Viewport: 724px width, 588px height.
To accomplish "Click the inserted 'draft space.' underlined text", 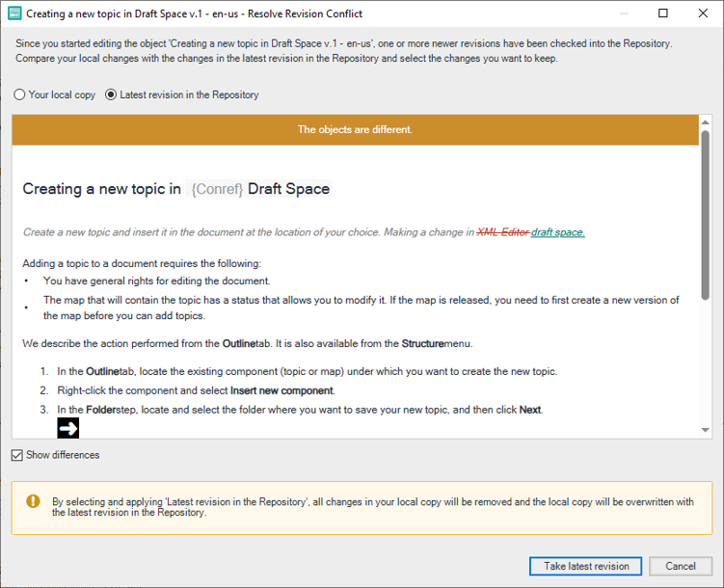I will 557,232.
